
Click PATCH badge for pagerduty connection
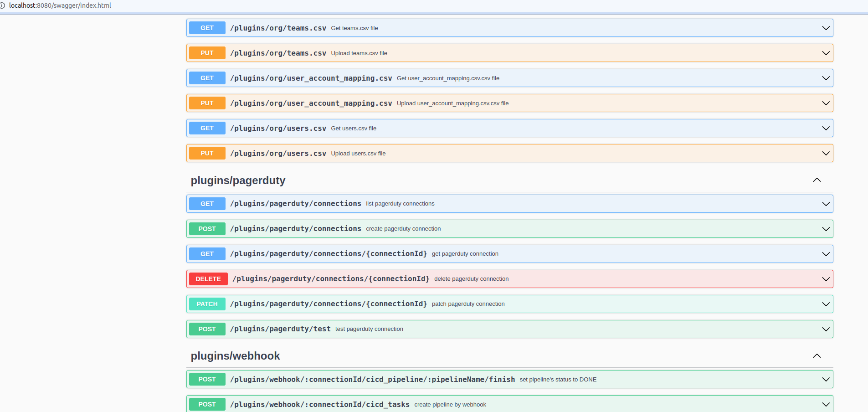pyautogui.click(x=207, y=304)
